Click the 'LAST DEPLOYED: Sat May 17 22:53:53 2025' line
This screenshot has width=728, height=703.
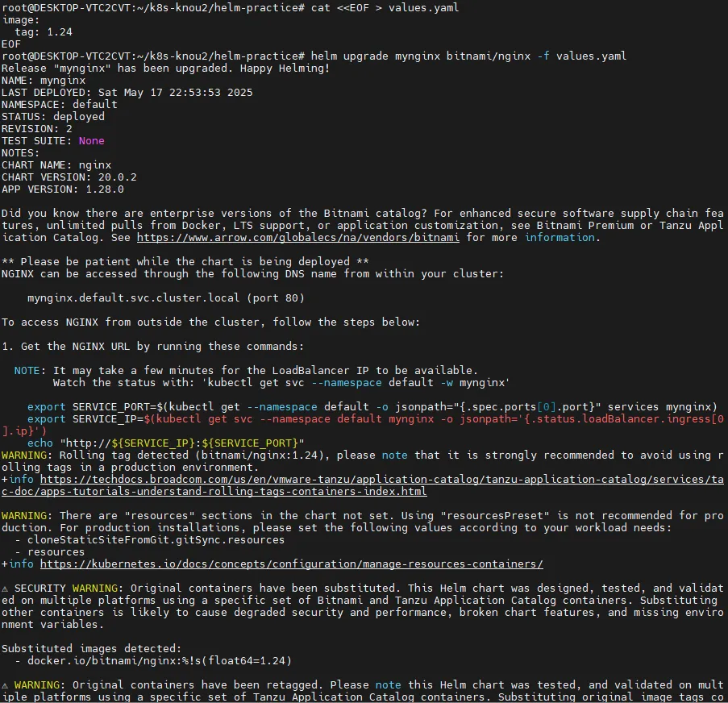coord(127,93)
